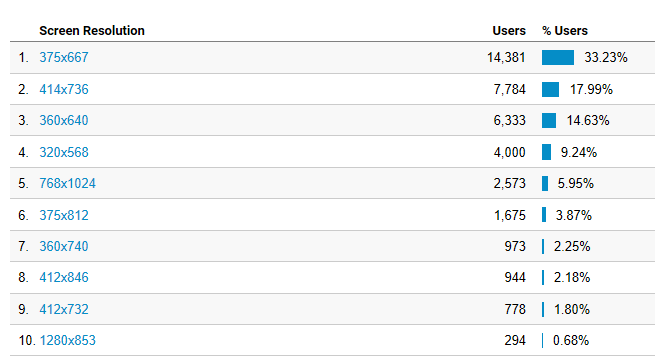The width and height of the screenshot is (655, 362).
Task: Open the 412x846 resolution link
Action: click(64, 277)
